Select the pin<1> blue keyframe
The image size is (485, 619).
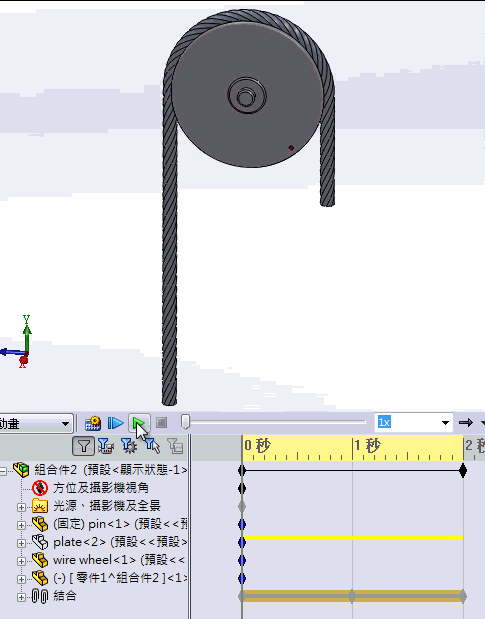[242, 524]
